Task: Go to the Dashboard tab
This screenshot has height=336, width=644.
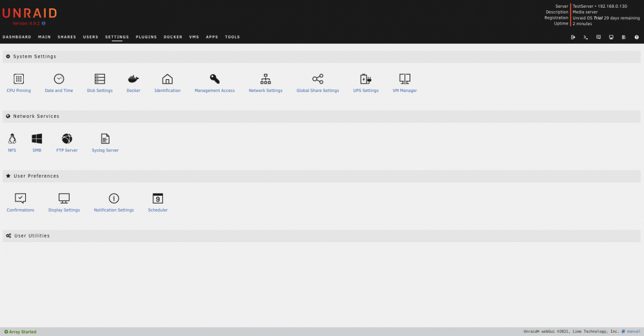Action: point(17,37)
